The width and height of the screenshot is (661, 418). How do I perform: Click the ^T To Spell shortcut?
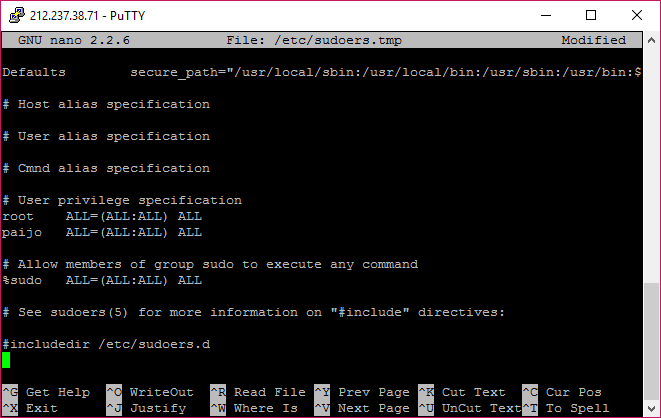[566, 408]
